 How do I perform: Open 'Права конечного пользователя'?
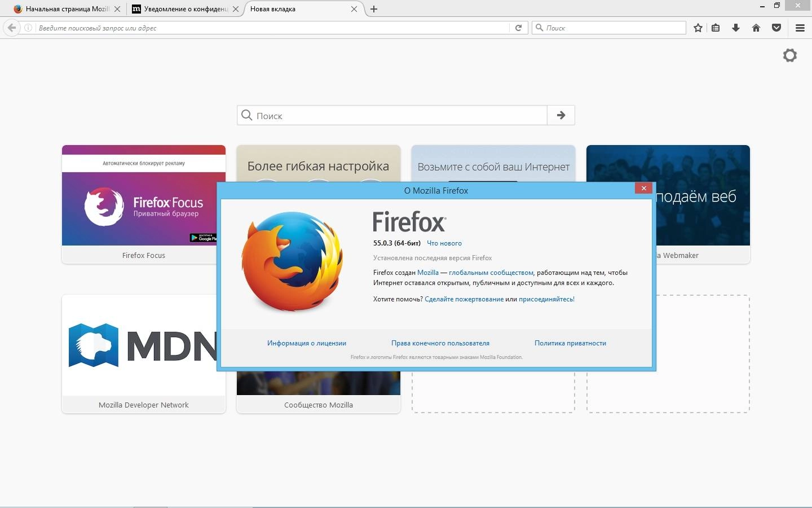coord(440,343)
